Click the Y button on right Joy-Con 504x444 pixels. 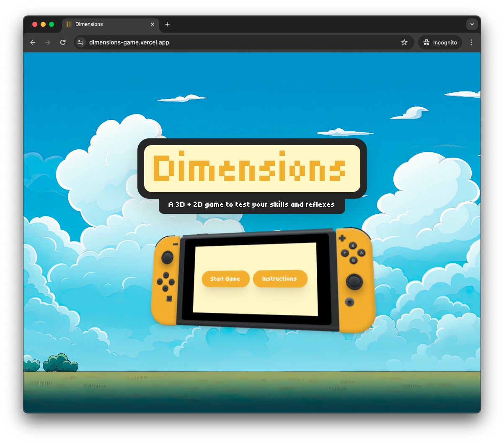point(345,253)
